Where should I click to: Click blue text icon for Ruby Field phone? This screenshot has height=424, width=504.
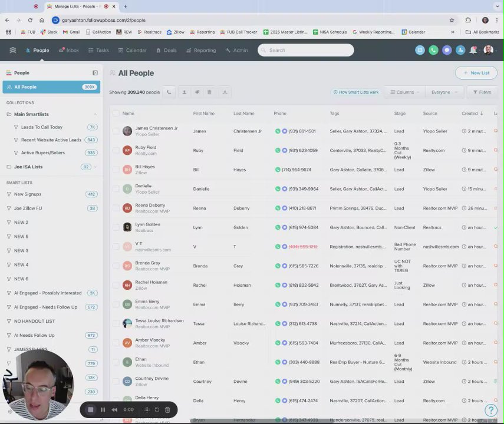285,150
